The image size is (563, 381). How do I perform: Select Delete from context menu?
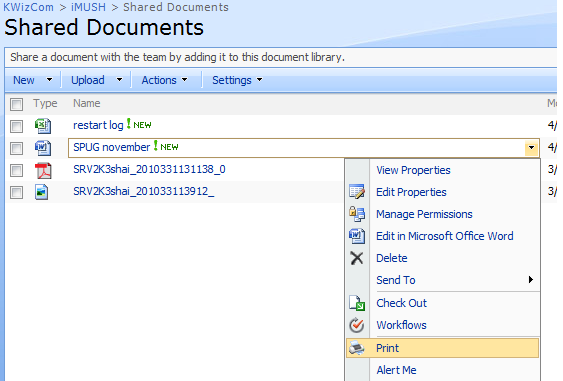coord(392,258)
